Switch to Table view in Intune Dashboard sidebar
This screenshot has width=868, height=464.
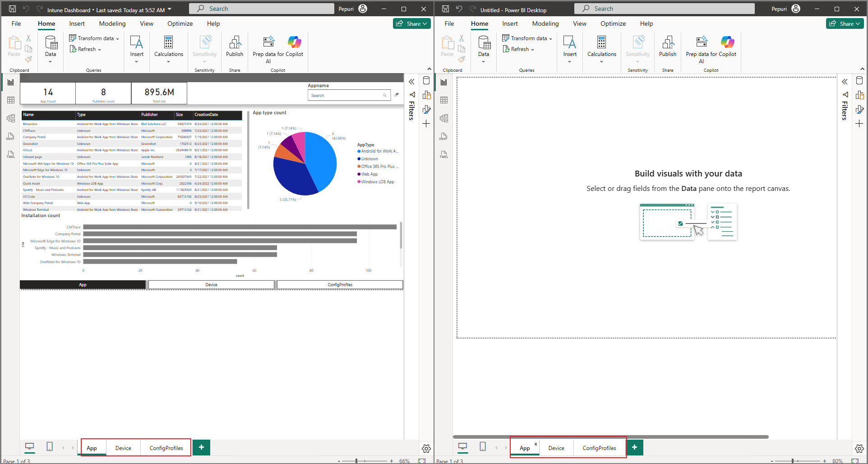pyautogui.click(x=11, y=100)
